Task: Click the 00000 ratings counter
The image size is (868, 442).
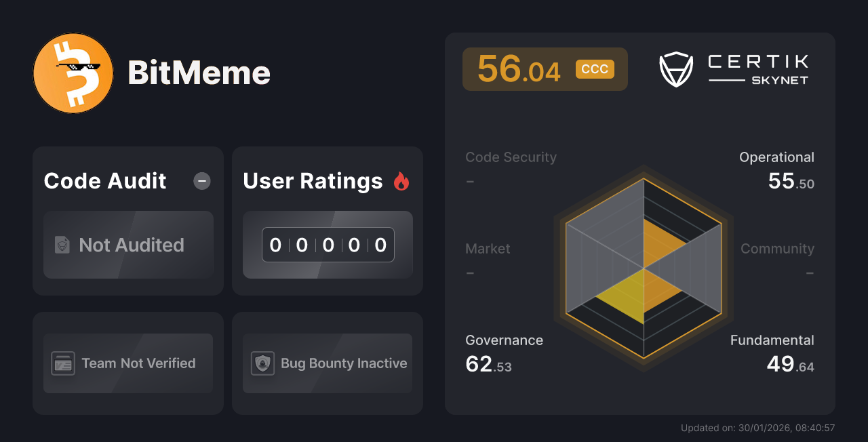Action: (327, 245)
